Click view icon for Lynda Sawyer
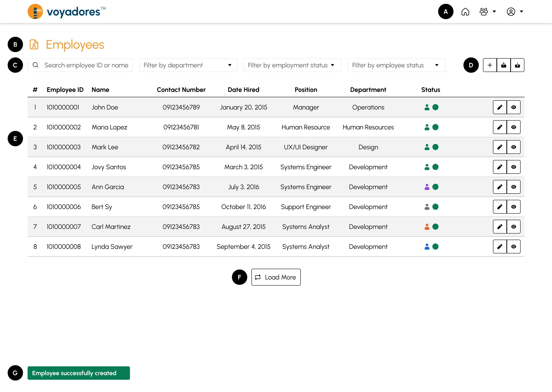 point(513,246)
